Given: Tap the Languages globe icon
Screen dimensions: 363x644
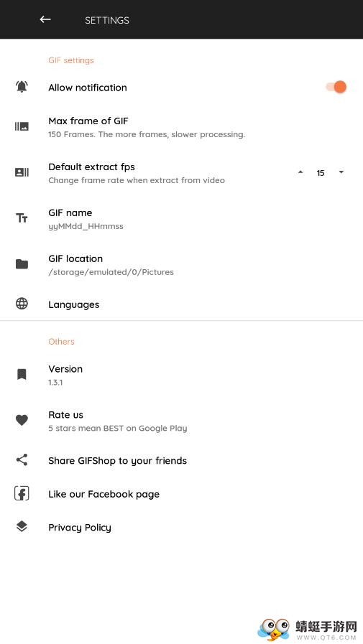Looking at the screenshot, I should (x=22, y=304).
